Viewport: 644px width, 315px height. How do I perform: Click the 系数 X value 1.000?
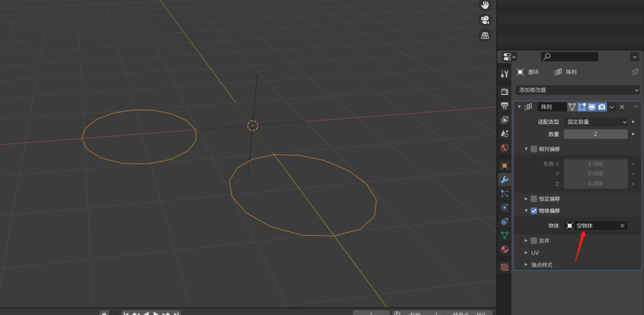(x=596, y=164)
